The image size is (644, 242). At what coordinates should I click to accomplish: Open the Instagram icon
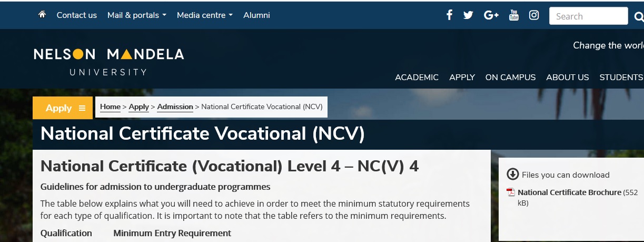point(534,15)
